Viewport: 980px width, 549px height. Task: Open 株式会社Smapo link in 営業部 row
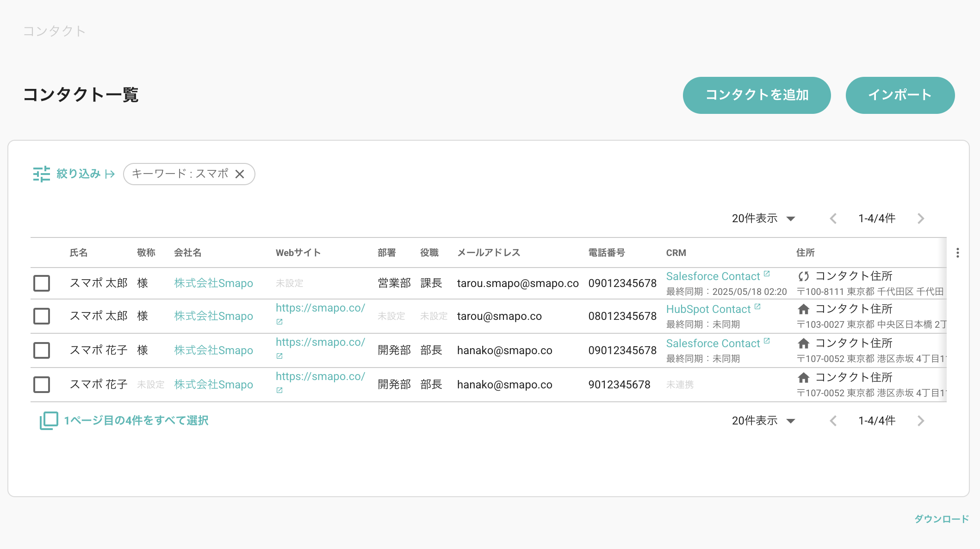coord(213,283)
